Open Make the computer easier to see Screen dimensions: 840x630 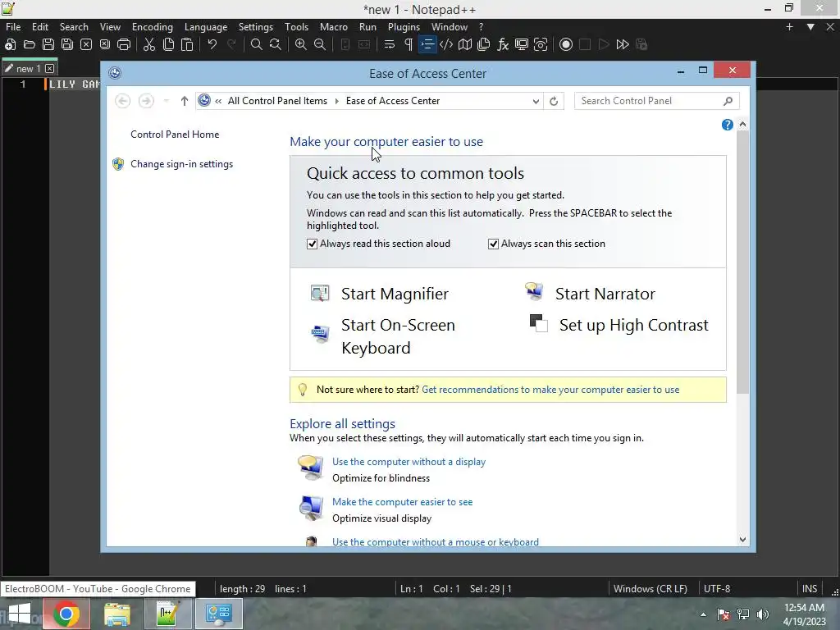tap(402, 502)
